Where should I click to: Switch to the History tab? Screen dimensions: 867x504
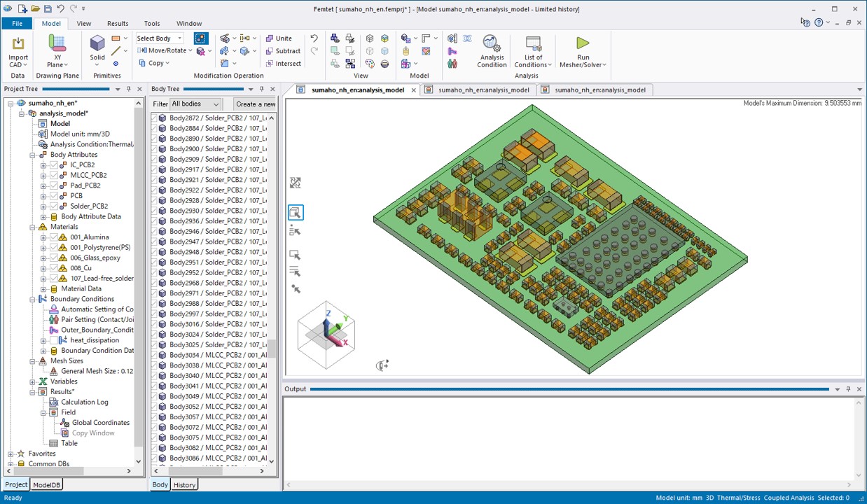tap(184, 485)
